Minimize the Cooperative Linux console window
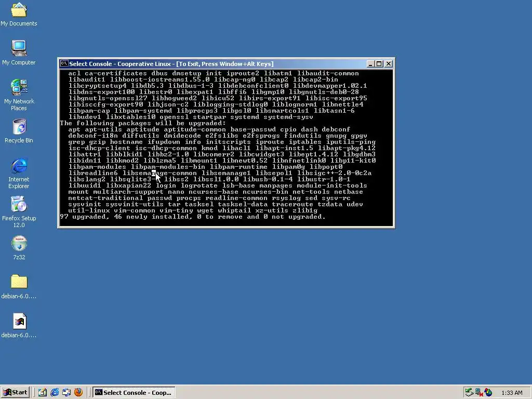This screenshot has width=532, height=399. 370,64
